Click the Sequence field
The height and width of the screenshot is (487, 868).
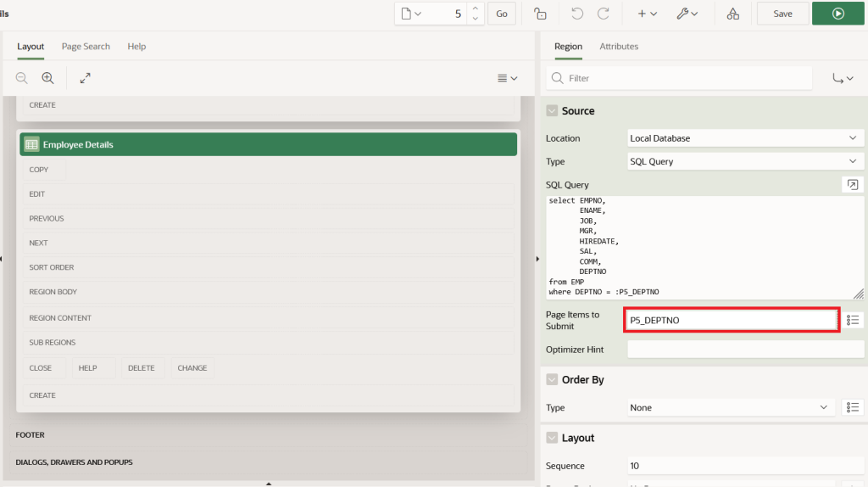pyautogui.click(x=745, y=466)
